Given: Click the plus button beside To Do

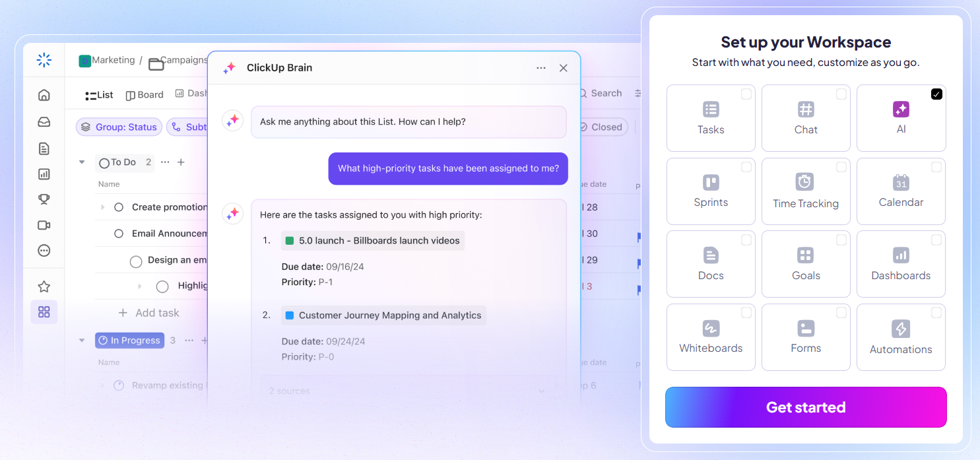Looking at the screenshot, I should (181, 162).
